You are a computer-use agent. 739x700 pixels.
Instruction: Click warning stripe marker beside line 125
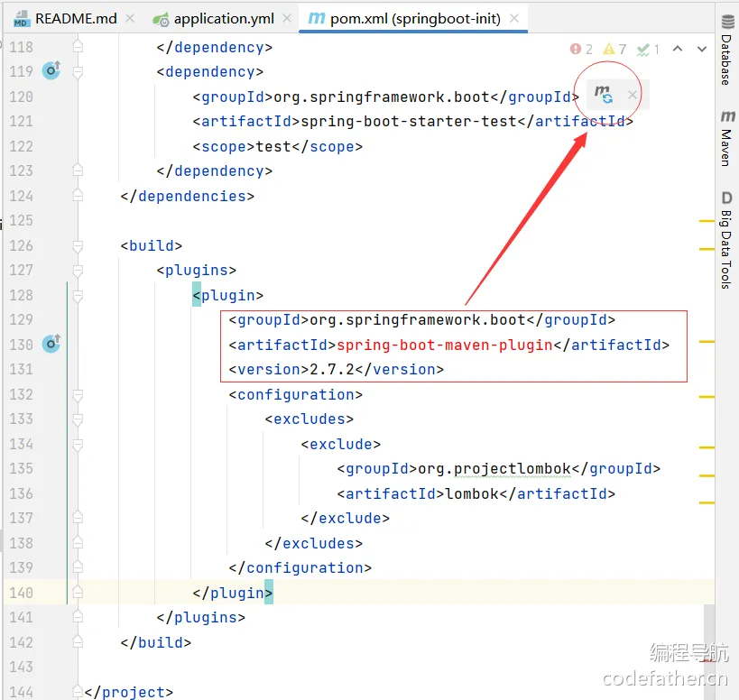coord(707,221)
